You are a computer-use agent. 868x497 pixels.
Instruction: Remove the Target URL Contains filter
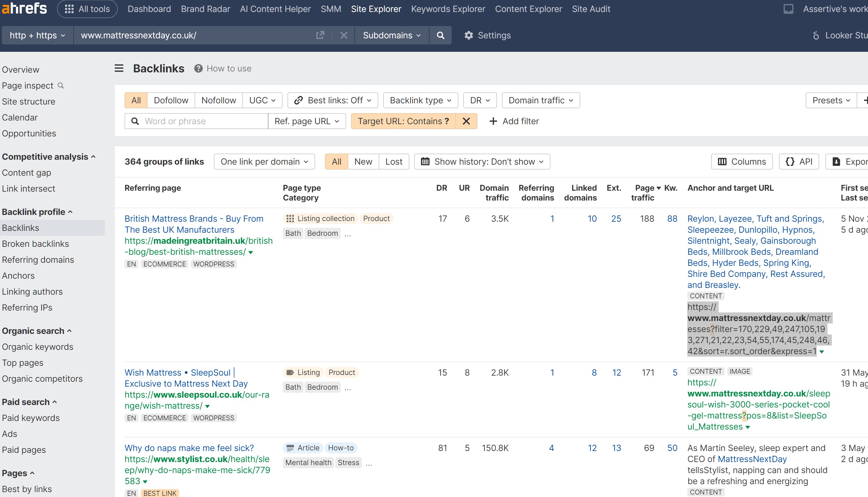[466, 121]
